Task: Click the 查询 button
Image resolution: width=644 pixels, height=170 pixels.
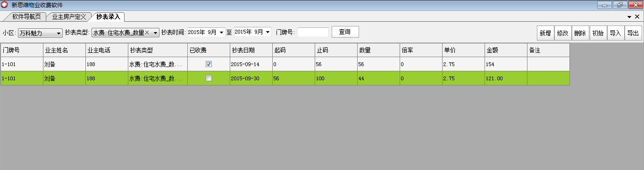Action: (x=345, y=32)
